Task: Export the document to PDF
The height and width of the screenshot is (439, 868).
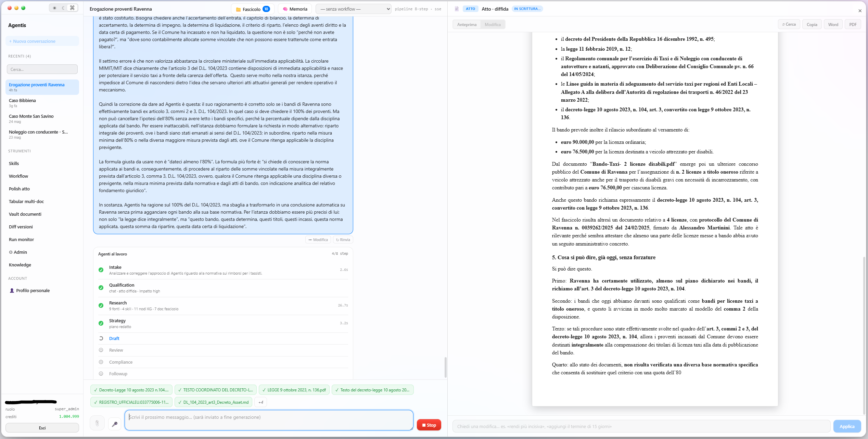Action: tap(853, 24)
